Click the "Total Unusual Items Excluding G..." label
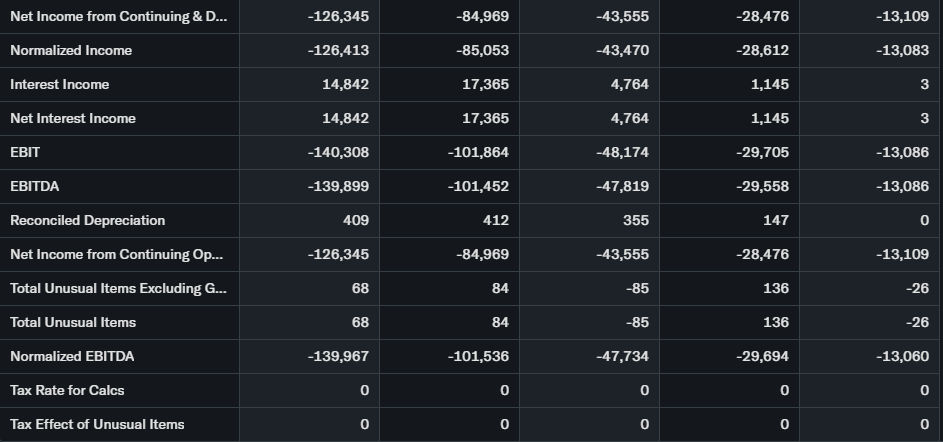The width and height of the screenshot is (943, 442). (x=118, y=288)
